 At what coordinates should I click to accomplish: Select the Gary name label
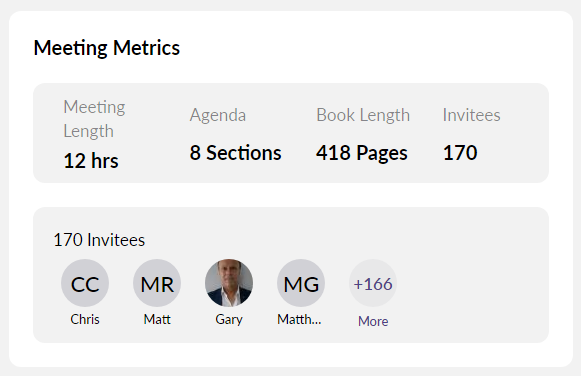coord(229,320)
